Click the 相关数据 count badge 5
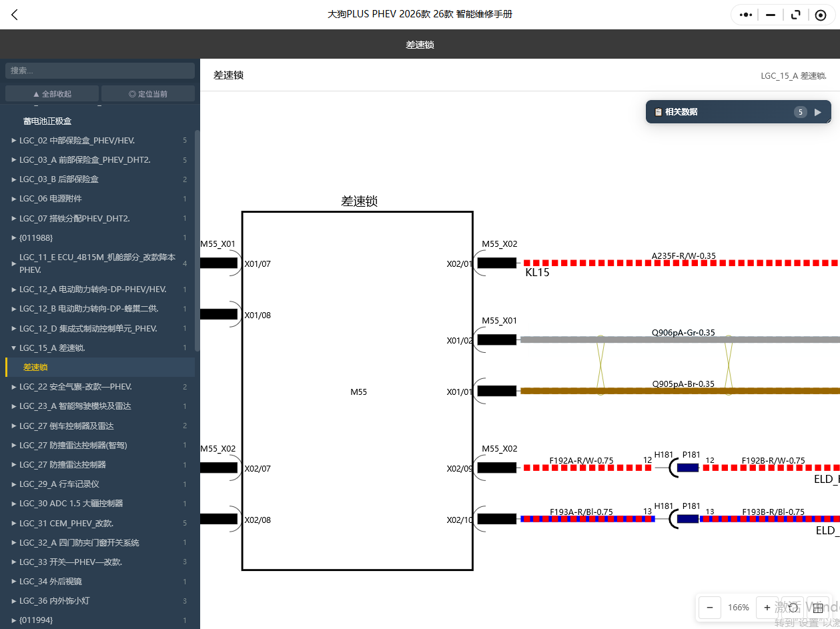 pyautogui.click(x=801, y=112)
